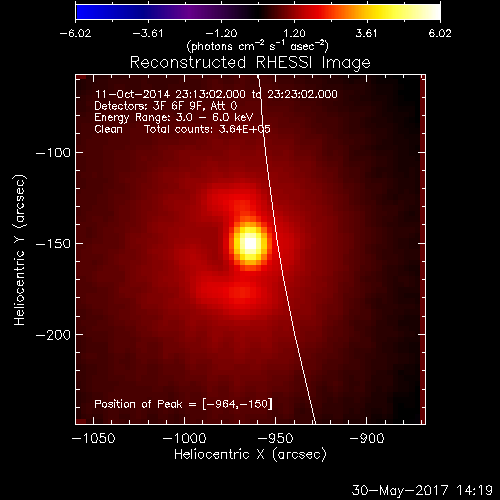Click the color bar value 3.61
The width and height of the screenshot is (500, 500).
click(x=367, y=33)
